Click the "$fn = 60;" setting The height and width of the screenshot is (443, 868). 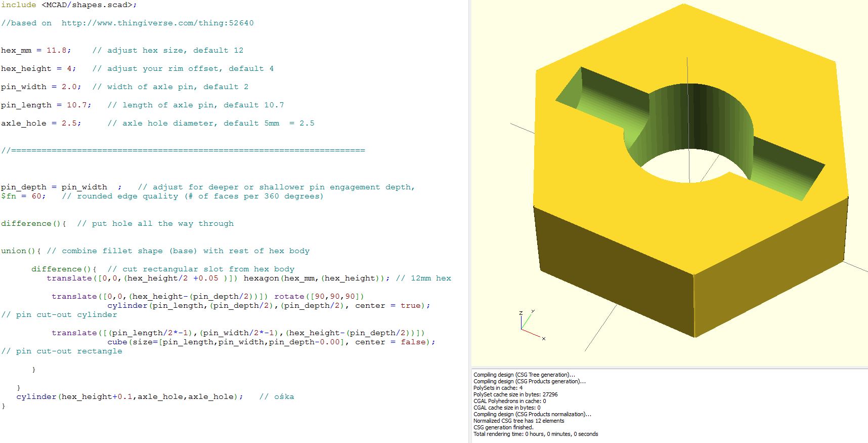pyautogui.click(x=23, y=196)
